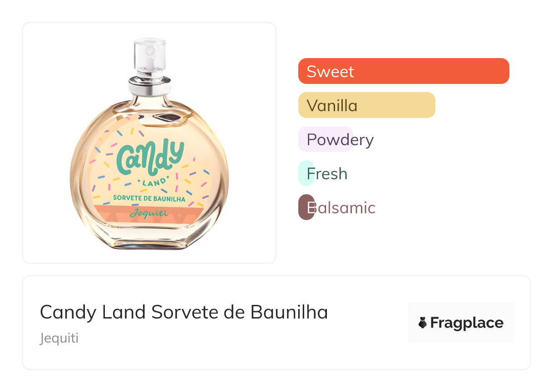
Task: Click the Sorvete de Baunilha text on the bottle label
Action: click(x=149, y=198)
